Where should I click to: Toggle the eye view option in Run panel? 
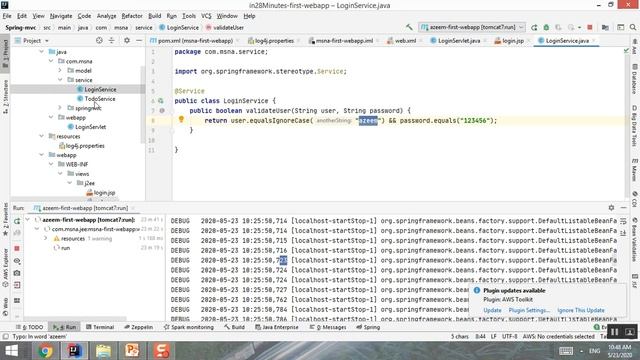[17, 260]
